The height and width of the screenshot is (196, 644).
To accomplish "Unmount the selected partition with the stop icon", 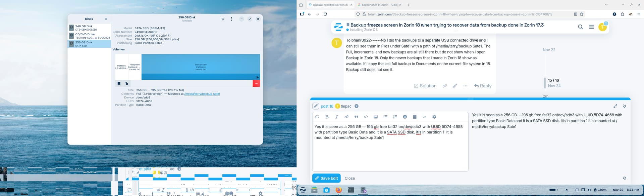I will [119, 83].
